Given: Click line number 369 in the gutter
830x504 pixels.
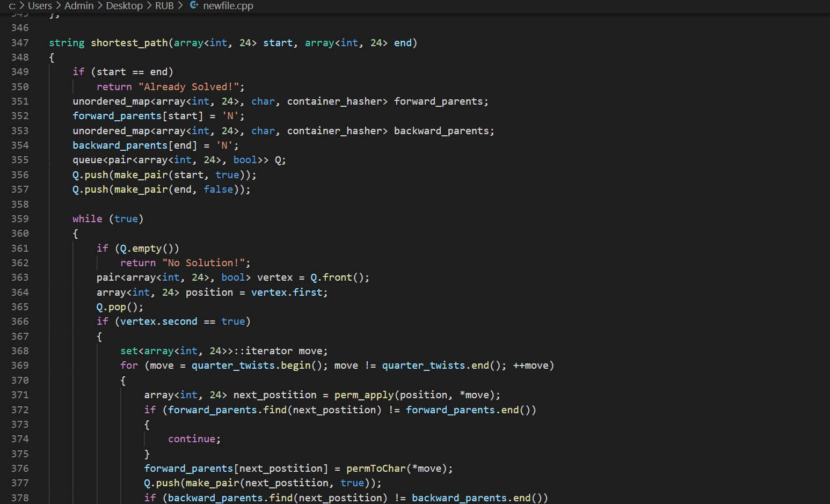Looking at the screenshot, I should 20,366.
